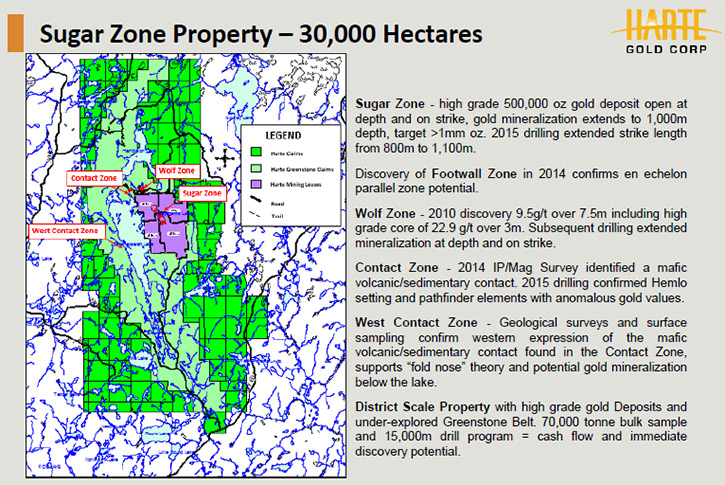Click the slide title Sugar Zone Property
725x485 pixels.
point(261,34)
